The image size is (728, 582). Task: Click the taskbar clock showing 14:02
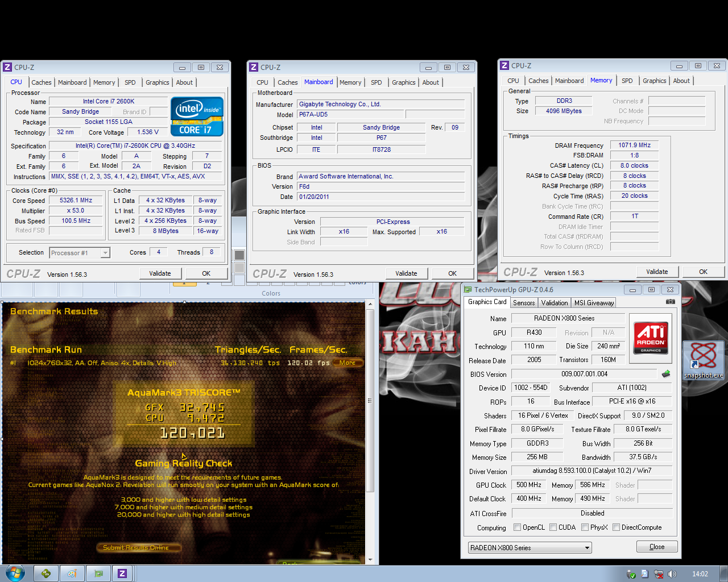click(x=700, y=574)
